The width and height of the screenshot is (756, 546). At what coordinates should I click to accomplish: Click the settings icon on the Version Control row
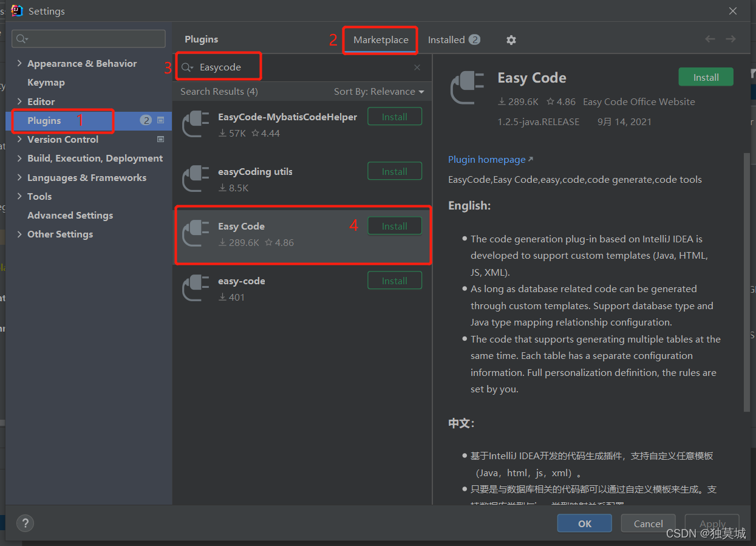point(161,139)
